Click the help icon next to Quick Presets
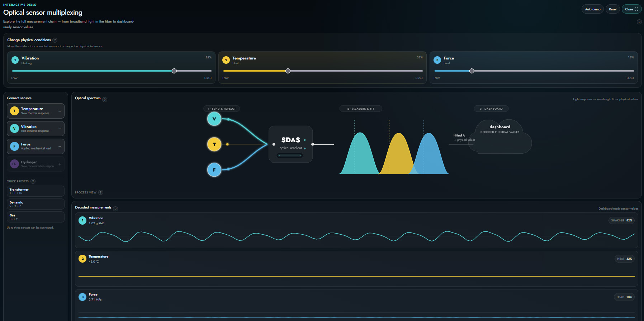 [x=33, y=181]
